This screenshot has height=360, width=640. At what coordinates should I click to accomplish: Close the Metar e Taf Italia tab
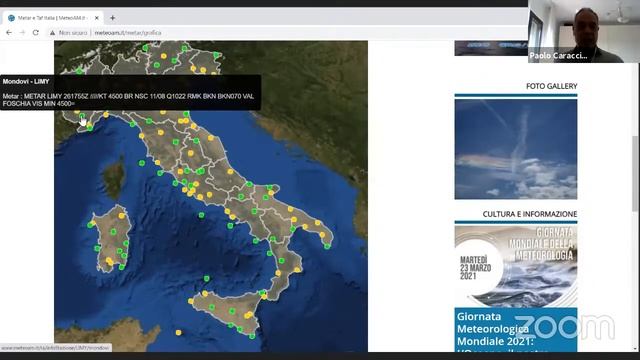point(97,18)
